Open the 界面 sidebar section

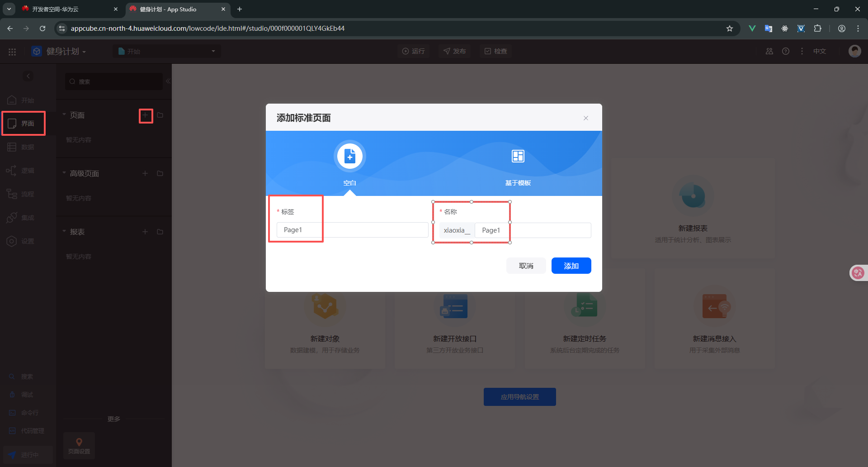coord(24,124)
